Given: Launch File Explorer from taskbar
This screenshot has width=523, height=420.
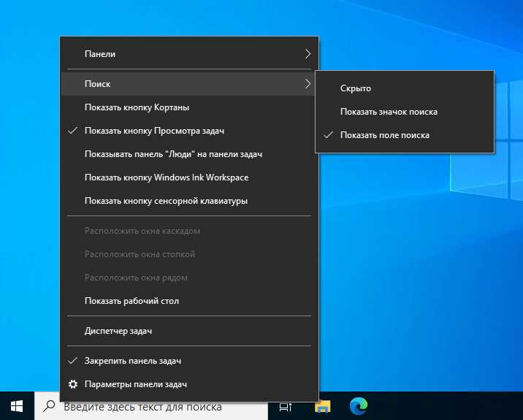Looking at the screenshot, I should [x=323, y=406].
